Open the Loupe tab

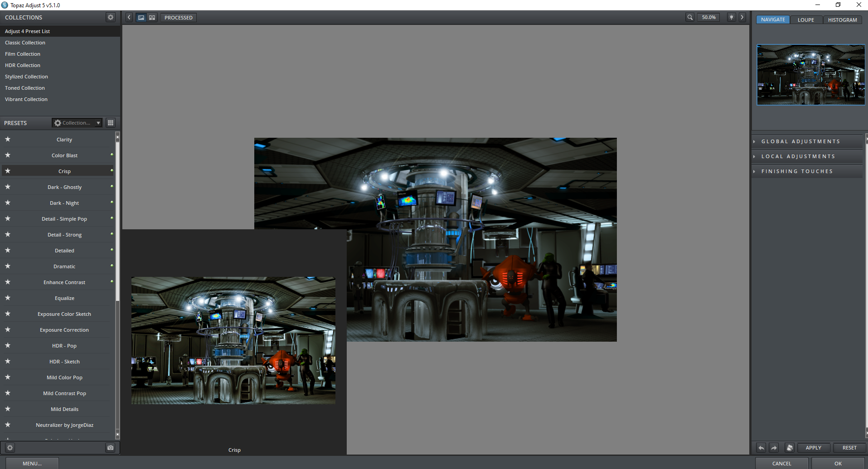pos(806,19)
